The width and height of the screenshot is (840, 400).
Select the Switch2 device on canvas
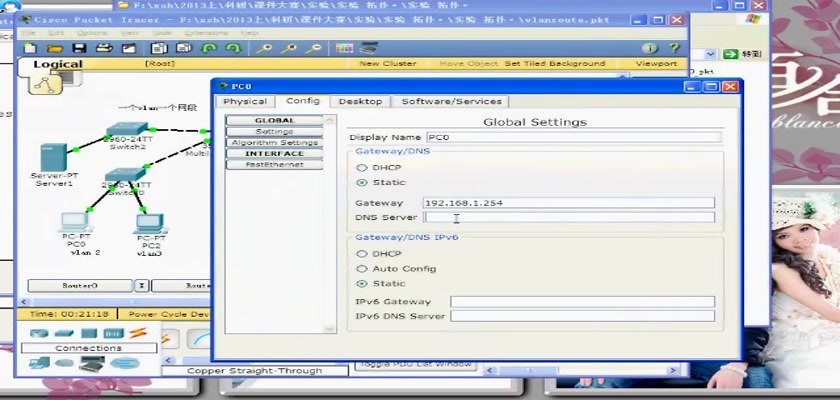point(126,129)
